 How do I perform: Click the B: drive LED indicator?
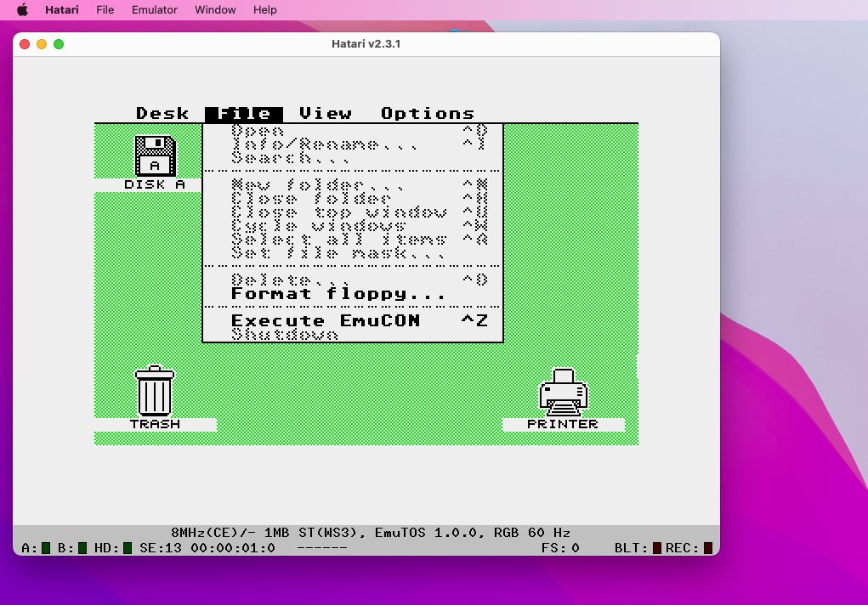coord(82,548)
